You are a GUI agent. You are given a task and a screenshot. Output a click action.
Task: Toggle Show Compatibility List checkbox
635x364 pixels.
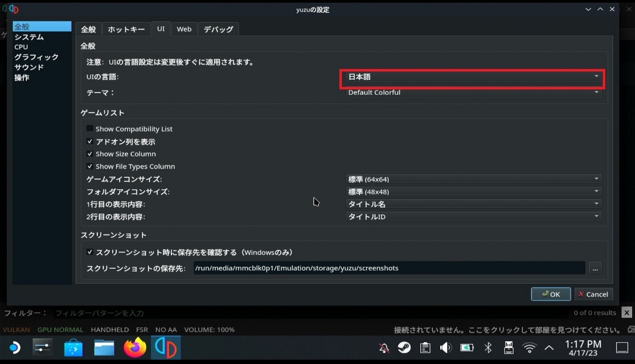[90, 129]
